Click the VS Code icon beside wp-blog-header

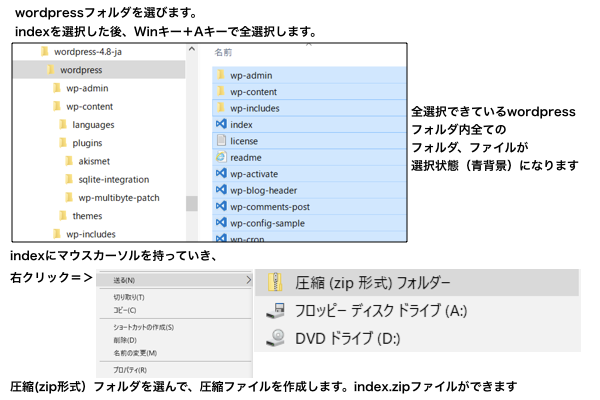point(221,189)
